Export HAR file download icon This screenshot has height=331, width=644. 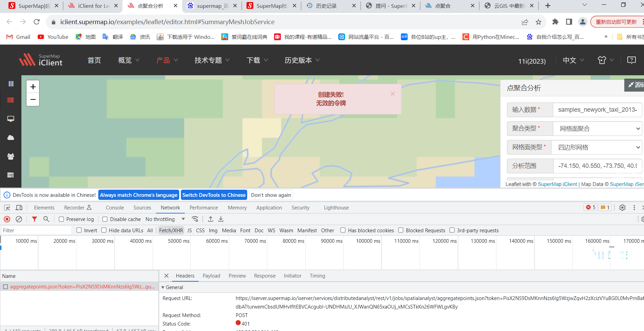(x=221, y=219)
